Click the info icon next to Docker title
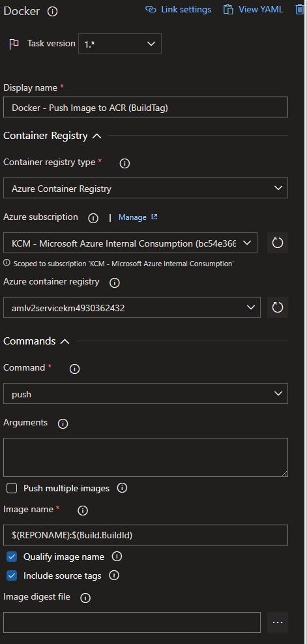 [53, 12]
